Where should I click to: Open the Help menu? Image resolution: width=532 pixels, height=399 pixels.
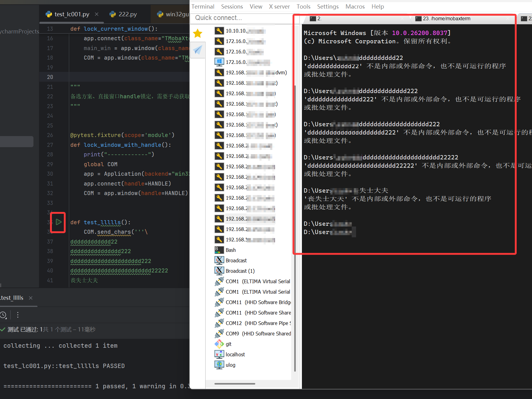[x=378, y=6]
